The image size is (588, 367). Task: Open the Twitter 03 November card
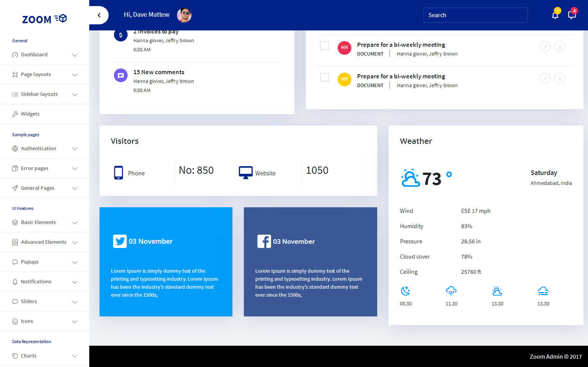(x=166, y=262)
